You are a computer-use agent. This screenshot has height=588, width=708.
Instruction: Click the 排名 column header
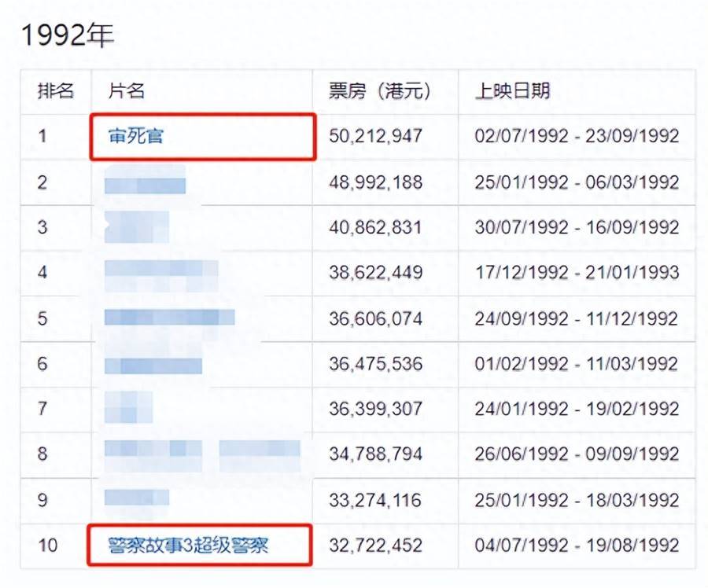56,91
